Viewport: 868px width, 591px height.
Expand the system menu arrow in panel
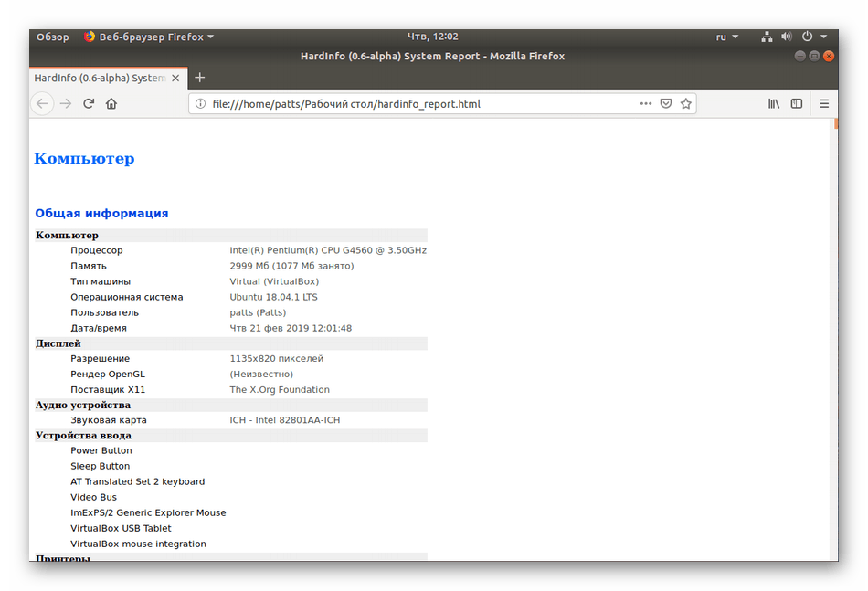824,37
